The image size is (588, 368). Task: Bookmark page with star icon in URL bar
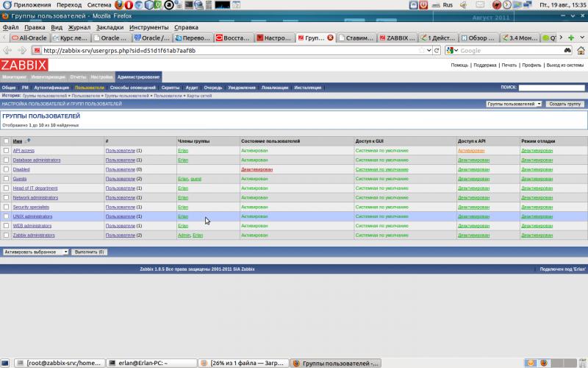(x=422, y=50)
